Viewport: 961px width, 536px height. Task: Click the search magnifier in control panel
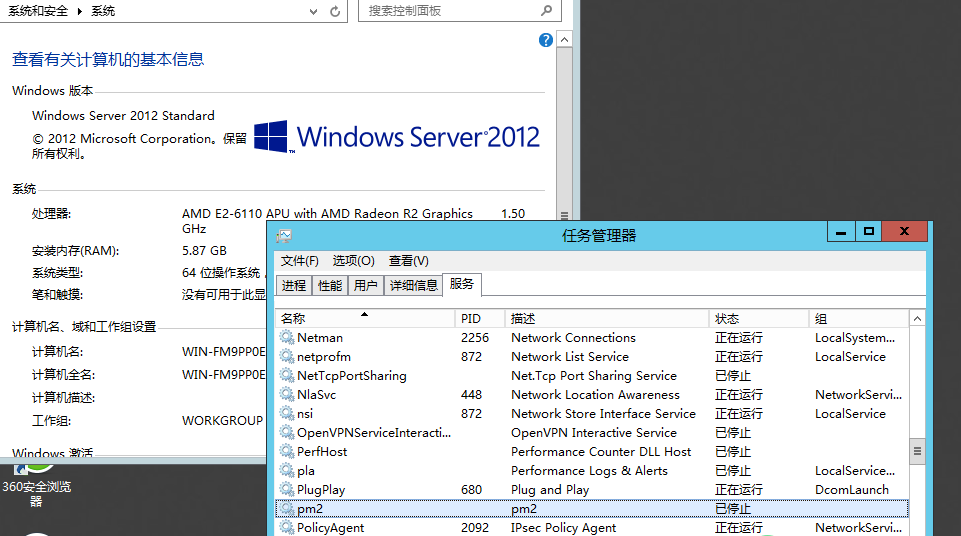[547, 10]
